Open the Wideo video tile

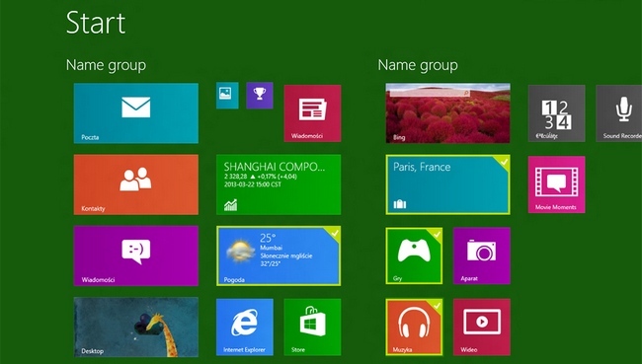tap(482, 327)
